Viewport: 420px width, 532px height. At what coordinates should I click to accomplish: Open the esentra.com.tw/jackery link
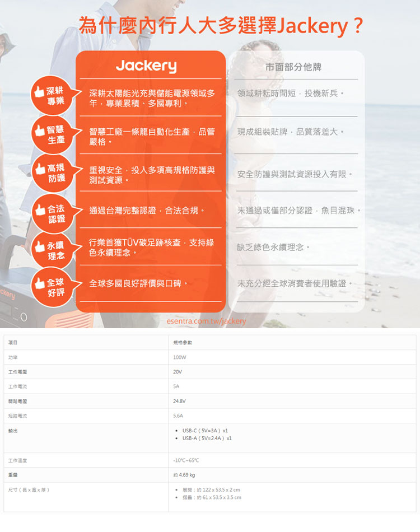(207, 321)
